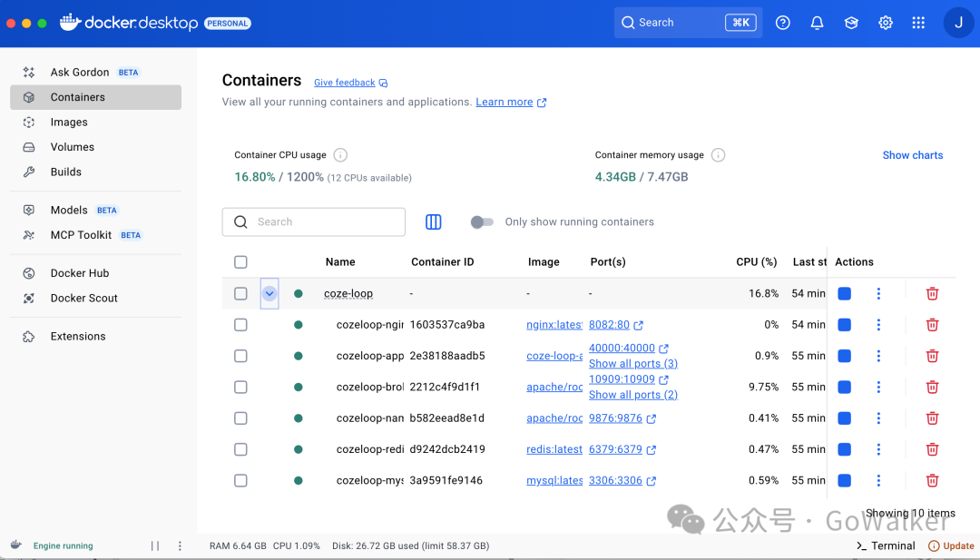Screen dimensions: 980x560
Task: Go to Images in sidebar
Action: (x=95, y=123)
